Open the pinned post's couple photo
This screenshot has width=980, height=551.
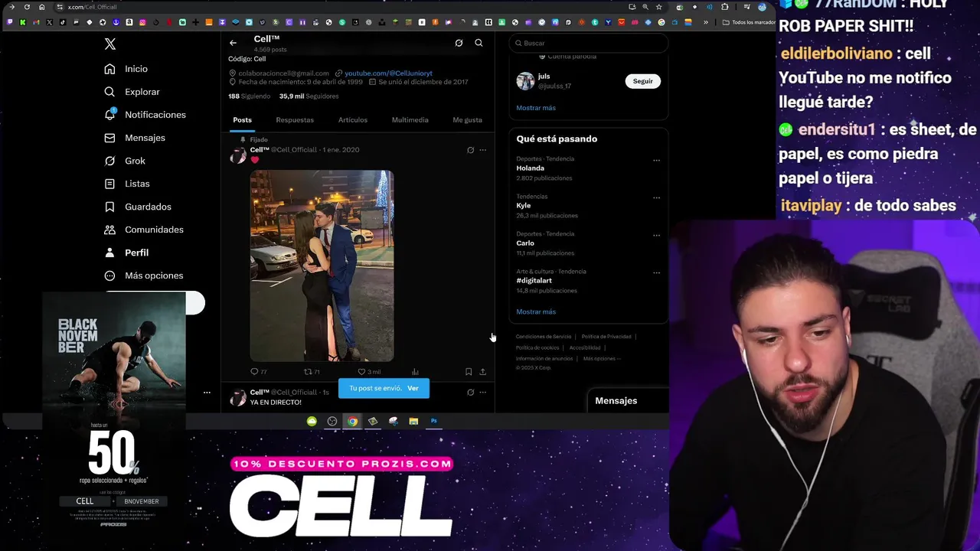coord(322,266)
